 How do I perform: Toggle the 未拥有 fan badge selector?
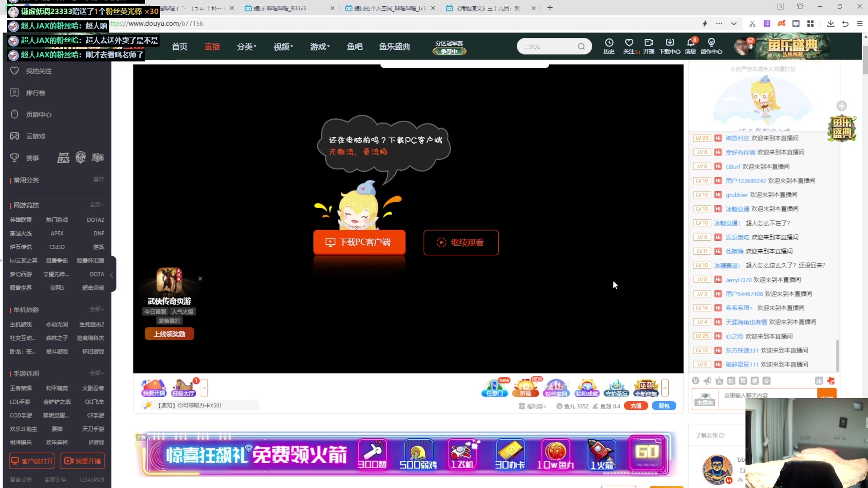tap(705, 399)
